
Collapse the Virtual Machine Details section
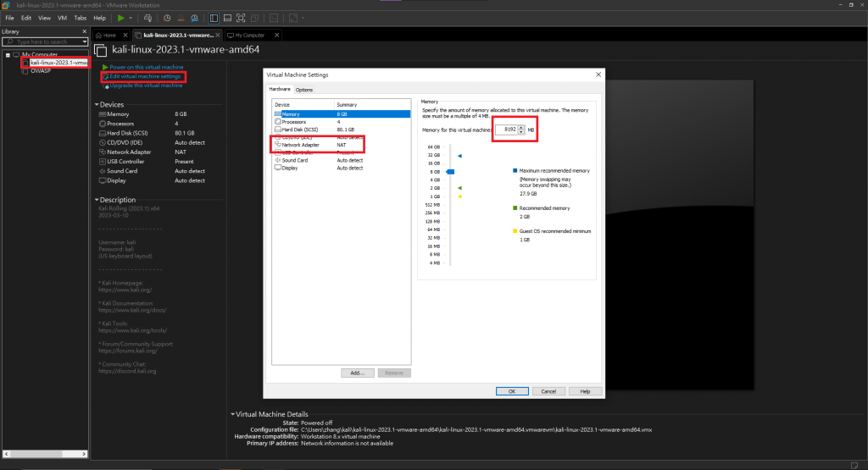point(232,414)
